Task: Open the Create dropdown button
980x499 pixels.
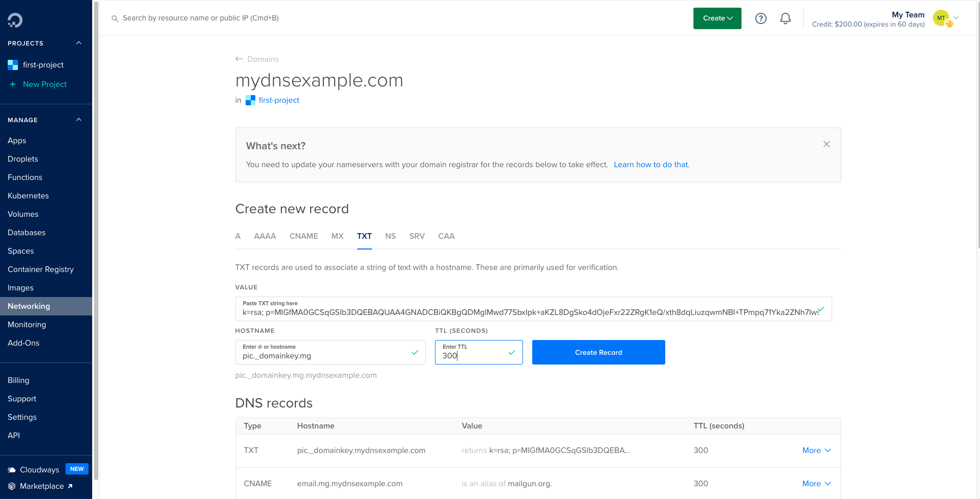Action: point(717,18)
